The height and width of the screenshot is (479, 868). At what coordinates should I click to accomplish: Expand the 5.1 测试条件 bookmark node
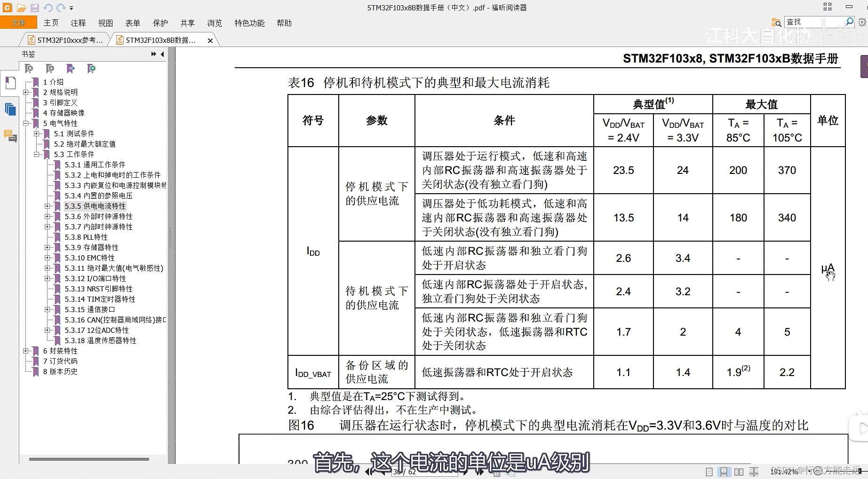37,133
